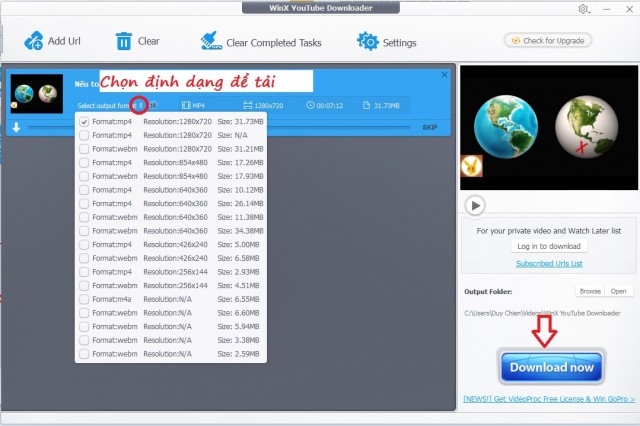The image size is (640, 426).
Task: Check Format:mp4 640x360 10.12MB option
Action: coord(84,190)
